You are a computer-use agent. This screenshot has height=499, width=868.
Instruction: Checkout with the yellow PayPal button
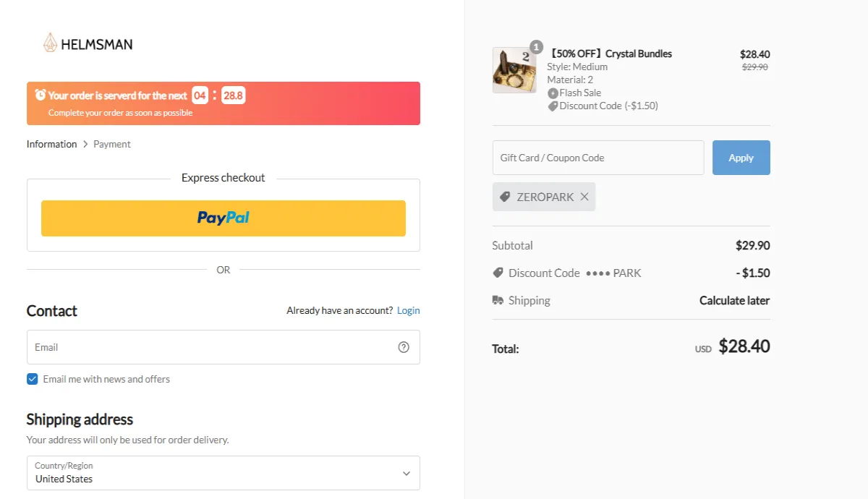point(223,218)
